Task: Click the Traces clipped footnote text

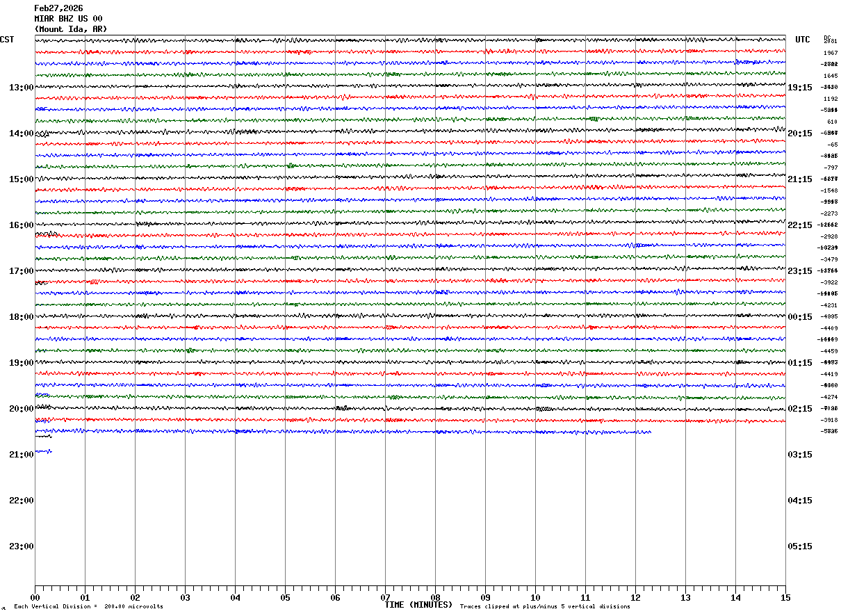Action: (x=545, y=607)
